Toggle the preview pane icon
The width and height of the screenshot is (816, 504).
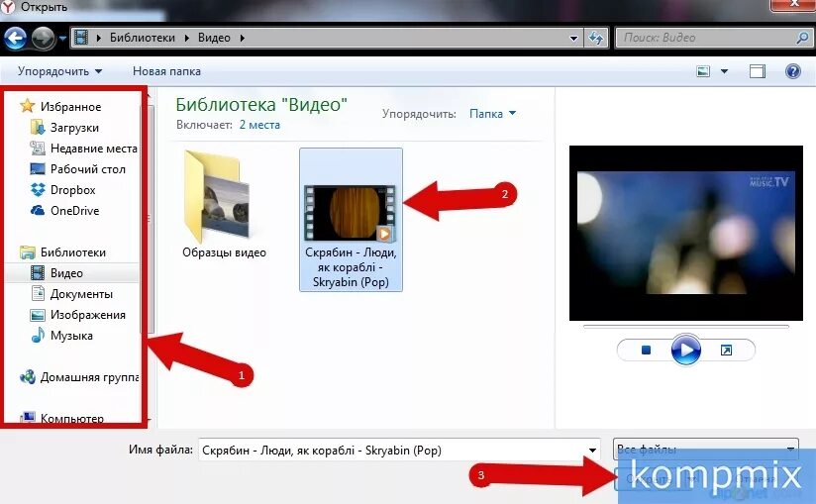758,71
